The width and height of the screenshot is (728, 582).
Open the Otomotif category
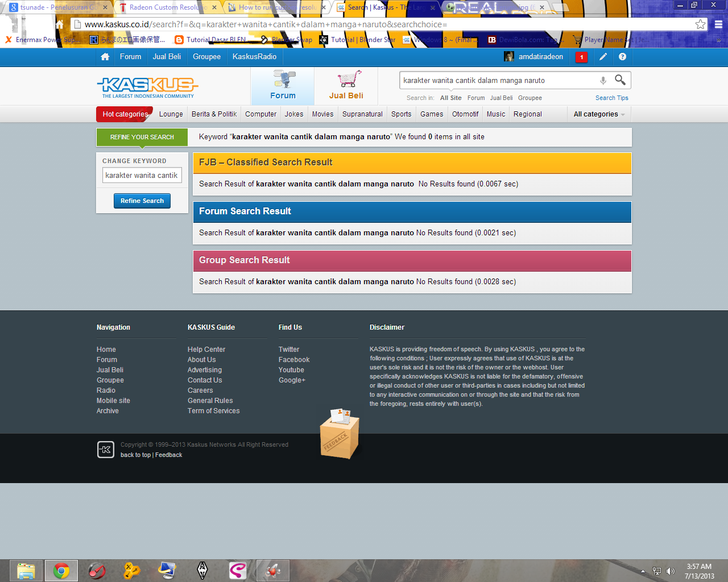(465, 114)
